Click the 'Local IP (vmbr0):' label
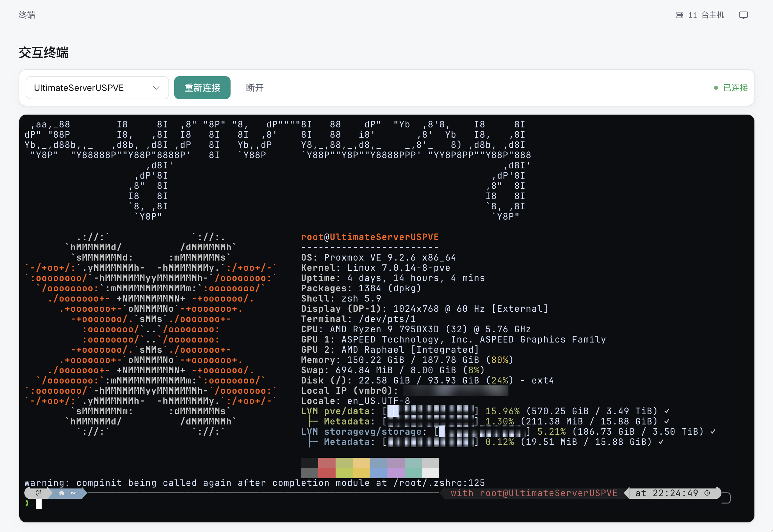Image resolution: width=773 pixels, height=532 pixels. tap(349, 391)
